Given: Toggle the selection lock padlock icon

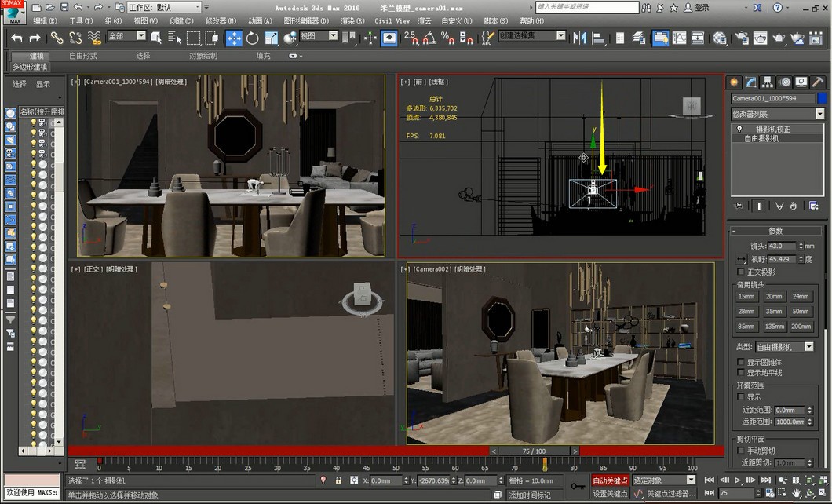Looking at the screenshot, I should 338,480.
